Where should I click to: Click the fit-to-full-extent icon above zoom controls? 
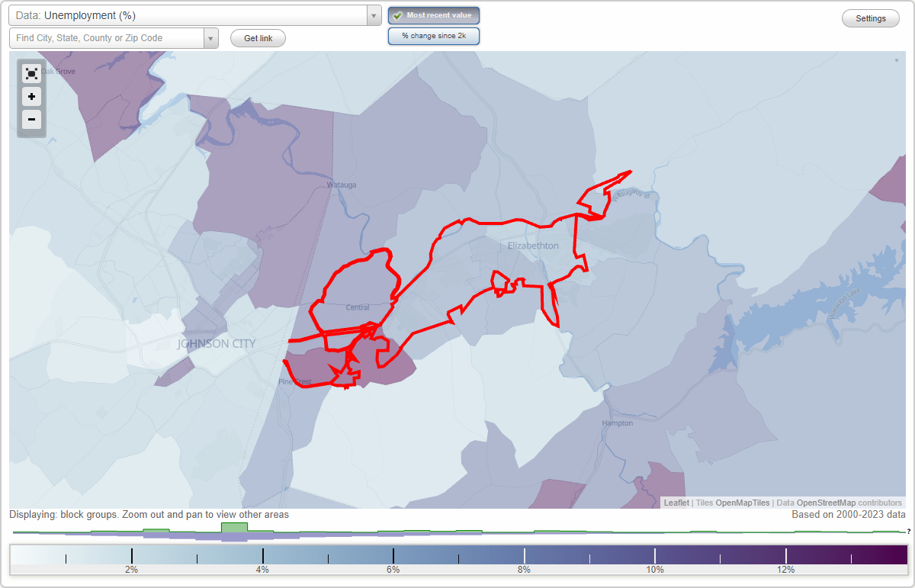tap(31, 73)
